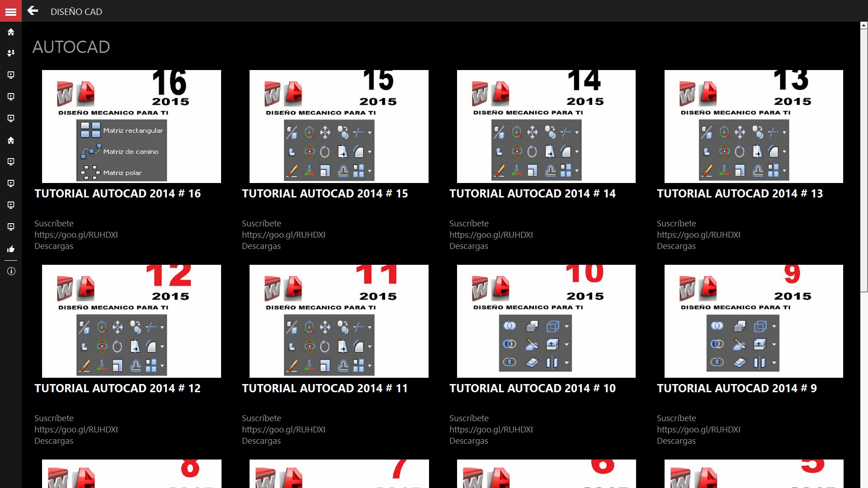868x488 pixels.
Task: Open Tutorial AutoCAD 2014 # 15 thumbnail
Action: point(339,127)
